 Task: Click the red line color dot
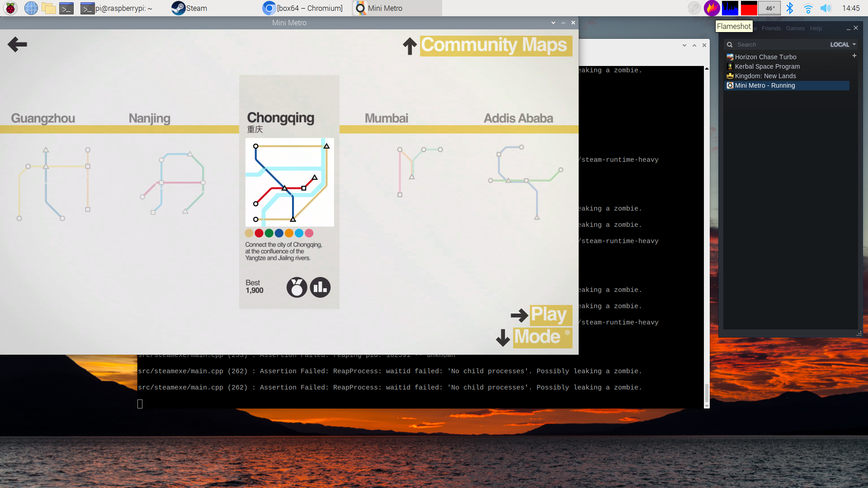pyautogui.click(x=259, y=233)
